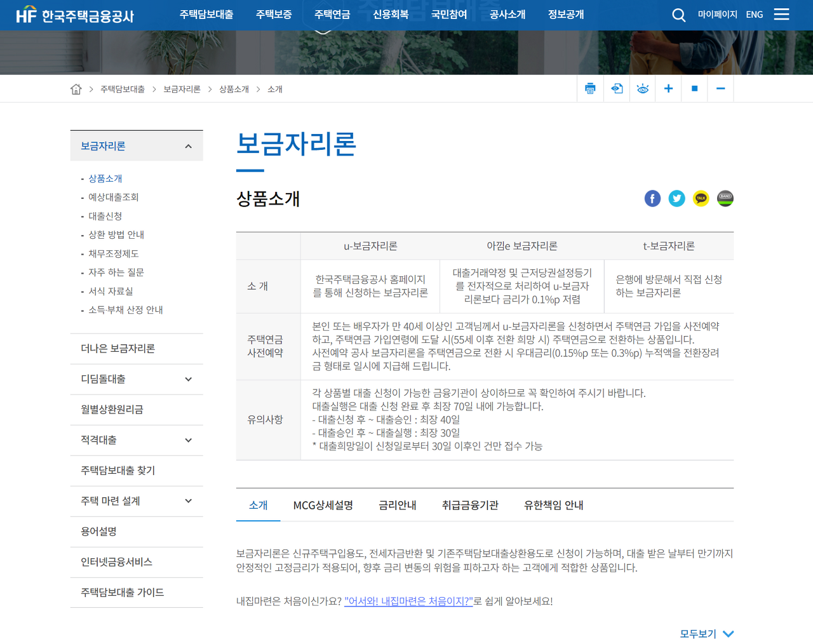Viewport: 813px width, 644px height.
Task: Click the home icon in breadcrumb
Action: [76, 89]
